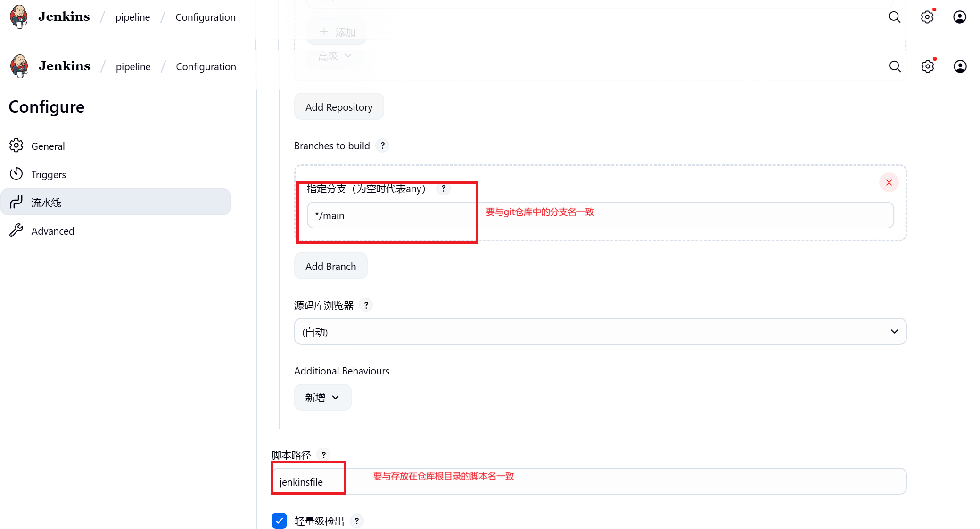This screenshot has width=980, height=529.
Task: Click help icon beside Branches to build
Action: pyautogui.click(x=382, y=146)
